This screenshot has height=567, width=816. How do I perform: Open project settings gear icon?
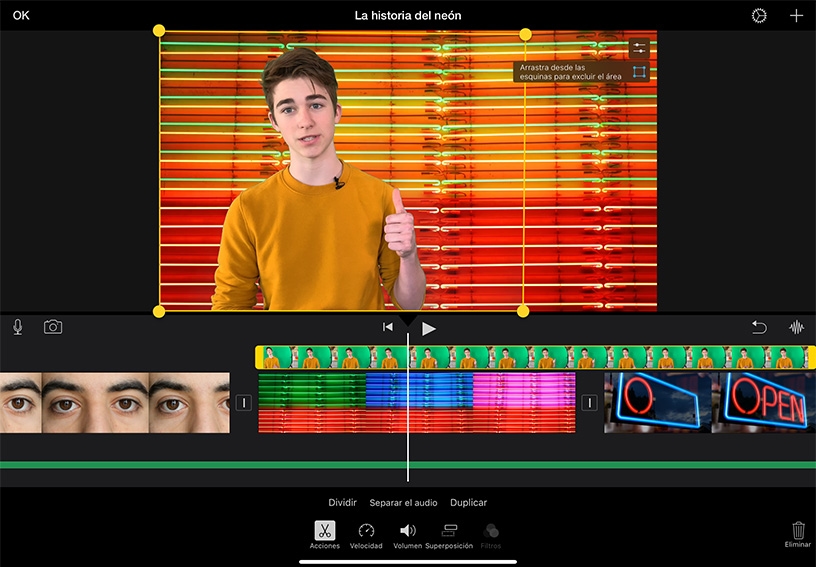759,16
